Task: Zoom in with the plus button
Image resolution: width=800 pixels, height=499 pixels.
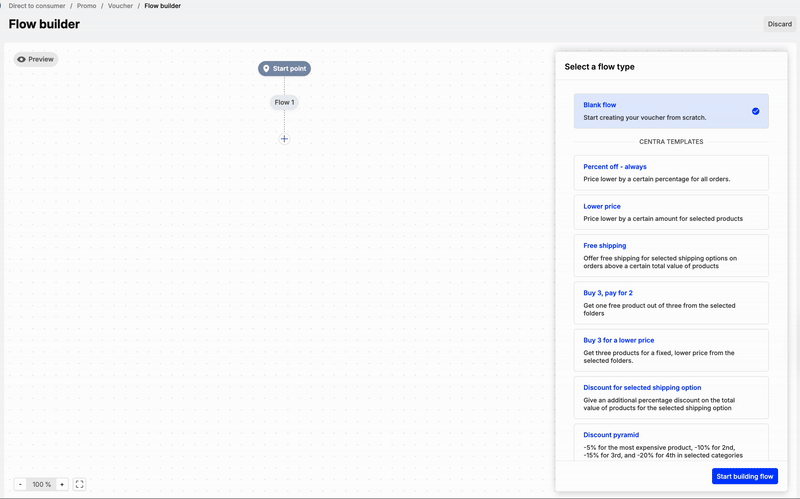Action: (x=62, y=484)
